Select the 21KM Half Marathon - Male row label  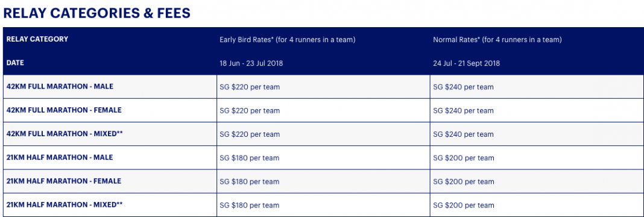60,157
